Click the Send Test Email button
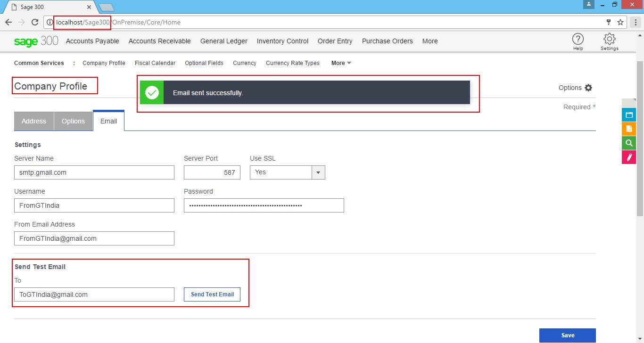Image resolution: width=644 pixels, height=343 pixels. tap(212, 294)
